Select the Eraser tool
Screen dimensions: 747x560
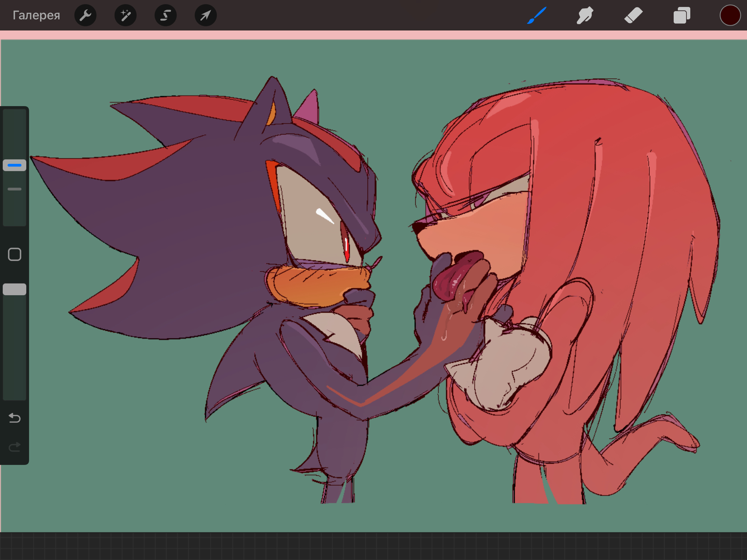coord(633,15)
